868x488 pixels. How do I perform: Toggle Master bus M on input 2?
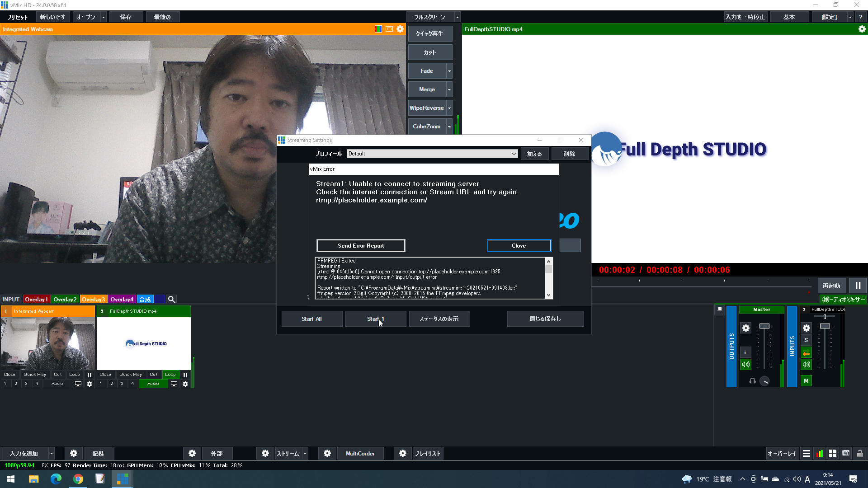click(x=806, y=381)
